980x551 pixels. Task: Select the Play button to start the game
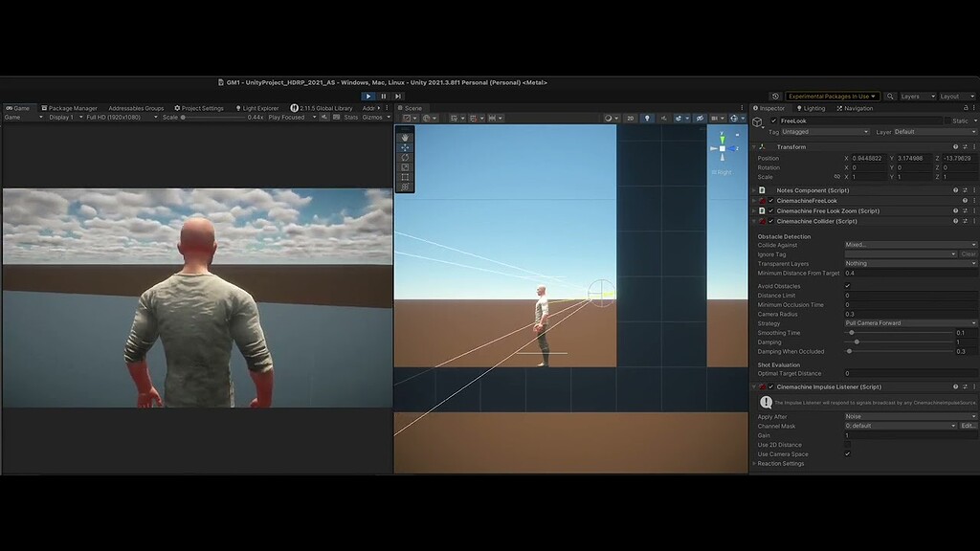367,96
